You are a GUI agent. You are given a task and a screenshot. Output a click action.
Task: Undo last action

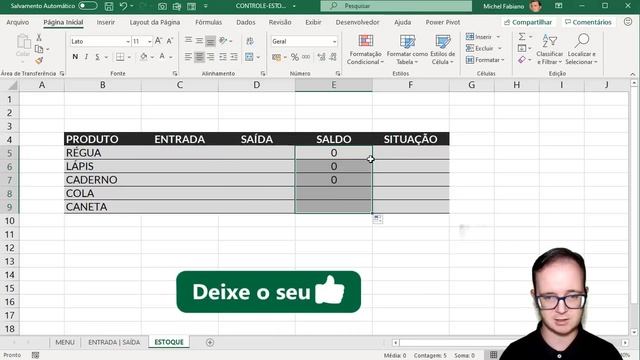123,6
